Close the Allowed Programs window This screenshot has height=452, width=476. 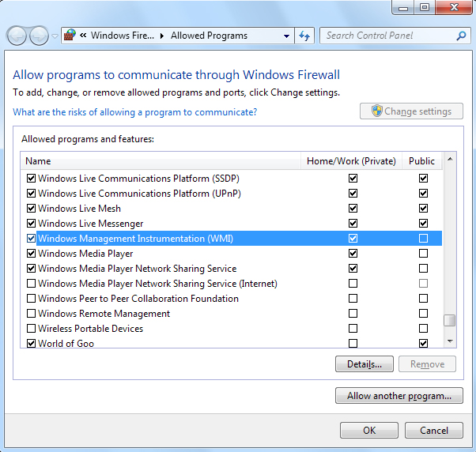[x=454, y=7]
